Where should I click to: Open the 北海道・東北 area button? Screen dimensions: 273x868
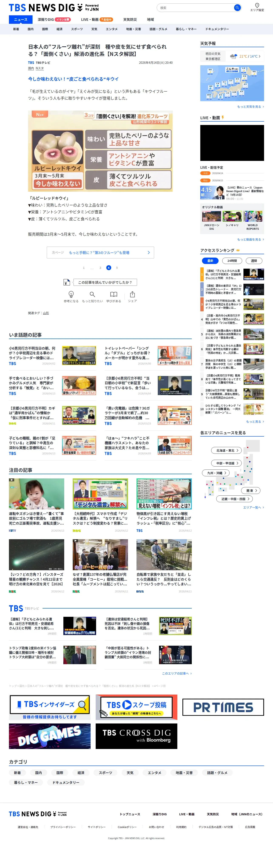pyautogui.click(x=226, y=450)
